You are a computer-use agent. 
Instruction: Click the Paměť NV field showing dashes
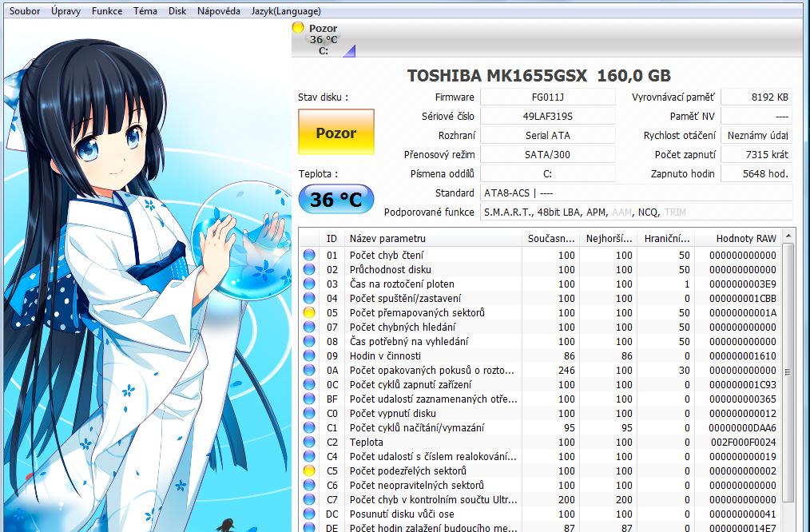(x=756, y=116)
